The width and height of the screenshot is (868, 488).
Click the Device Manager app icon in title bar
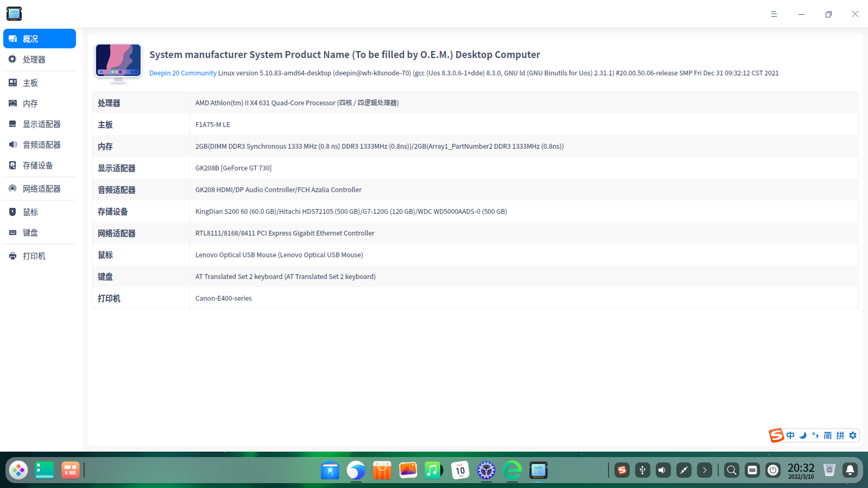tap(14, 14)
